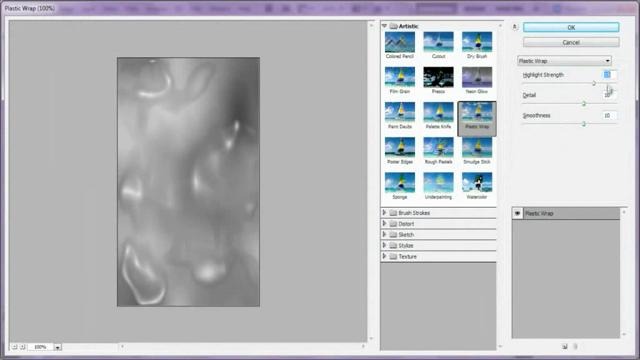Select the Rough Pastels filter thumbnail
The height and width of the screenshot is (360, 640).
(x=438, y=147)
